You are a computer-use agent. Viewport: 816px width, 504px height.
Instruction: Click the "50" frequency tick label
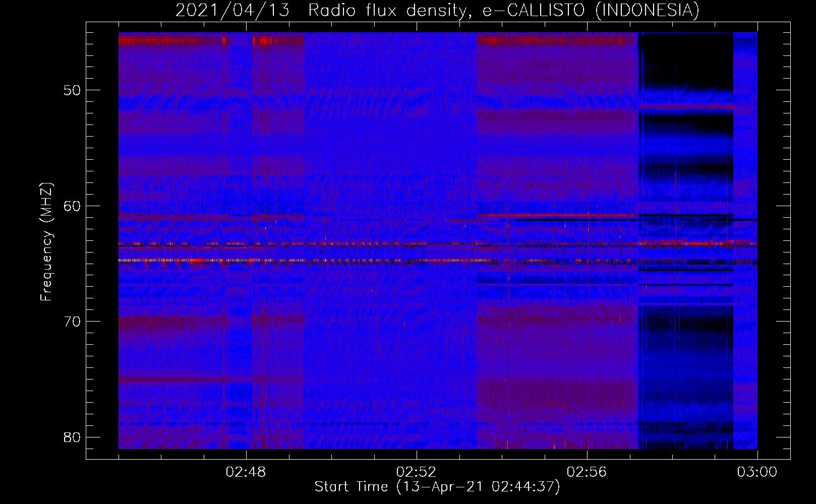[72, 90]
